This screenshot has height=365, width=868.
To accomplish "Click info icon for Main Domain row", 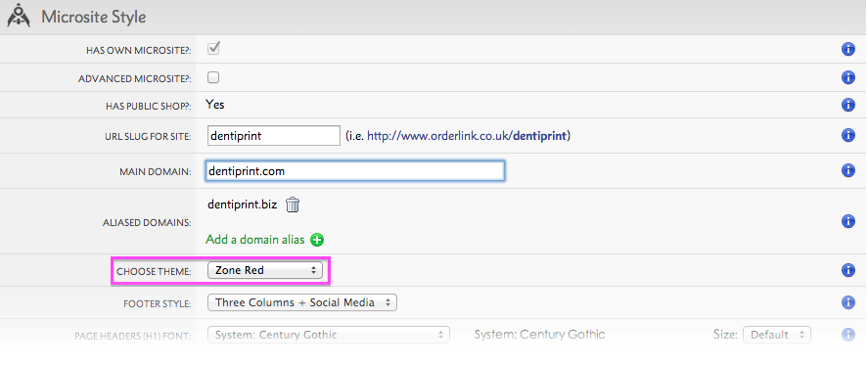I will [847, 170].
